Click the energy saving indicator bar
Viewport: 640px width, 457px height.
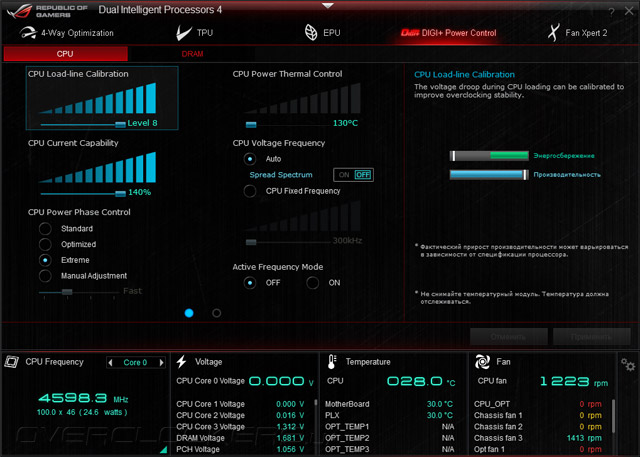[x=489, y=155]
